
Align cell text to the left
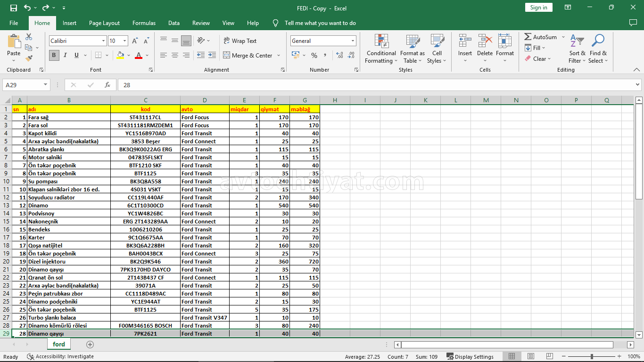[164, 55]
